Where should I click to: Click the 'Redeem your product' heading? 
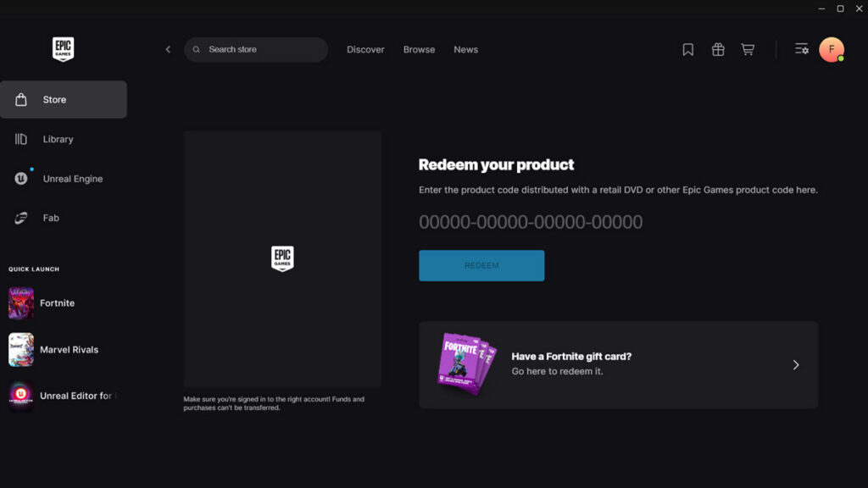point(496,164)
